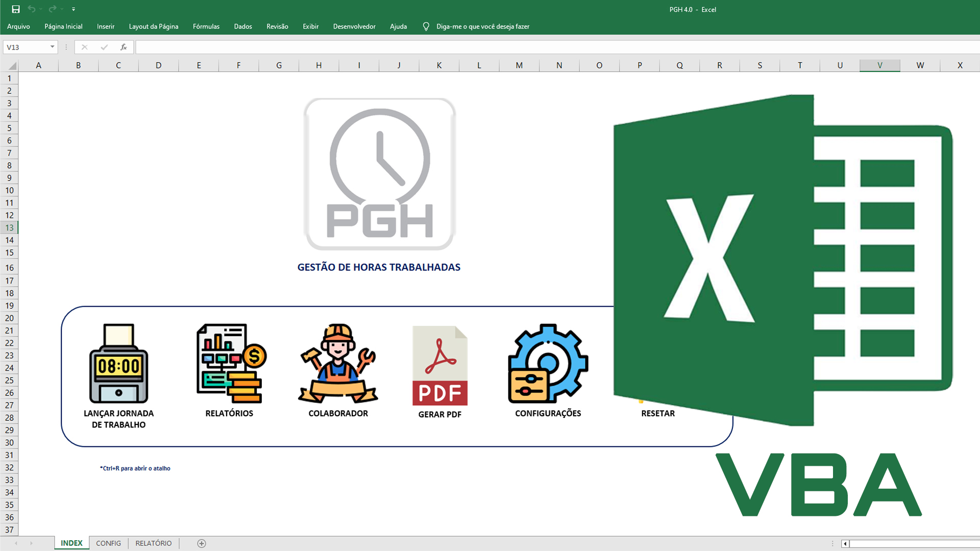Open the Desenvolvedor ribbon tab

click(x=354, y=27)
